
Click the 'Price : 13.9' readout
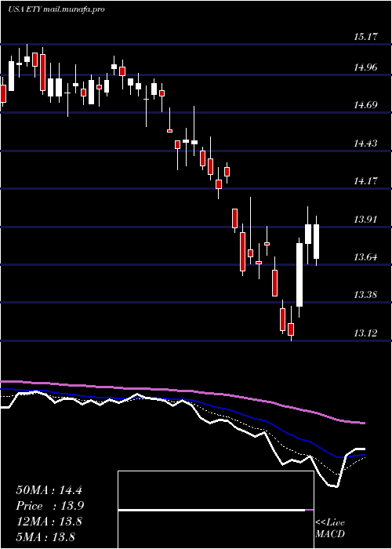(49, 506)
